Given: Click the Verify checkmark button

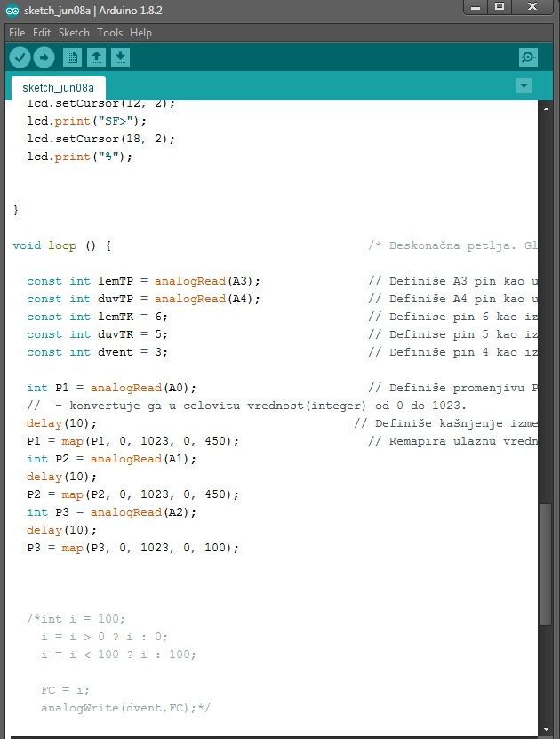Looking at the screenshot, I should pos(20,58).
